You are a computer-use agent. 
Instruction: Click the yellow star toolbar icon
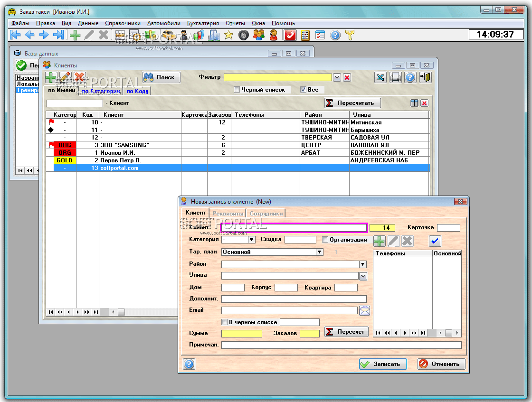tap(228, 35)
